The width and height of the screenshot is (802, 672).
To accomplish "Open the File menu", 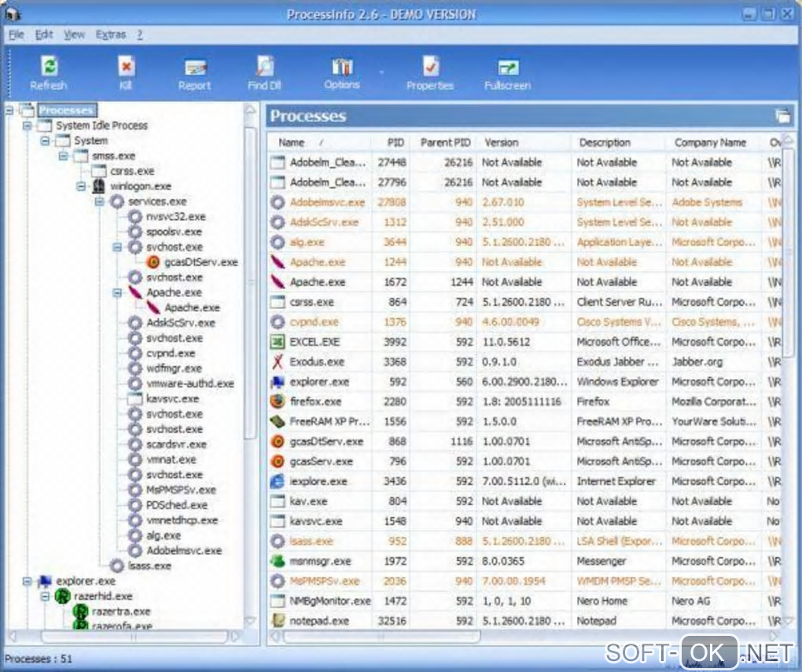I will 16,35.
